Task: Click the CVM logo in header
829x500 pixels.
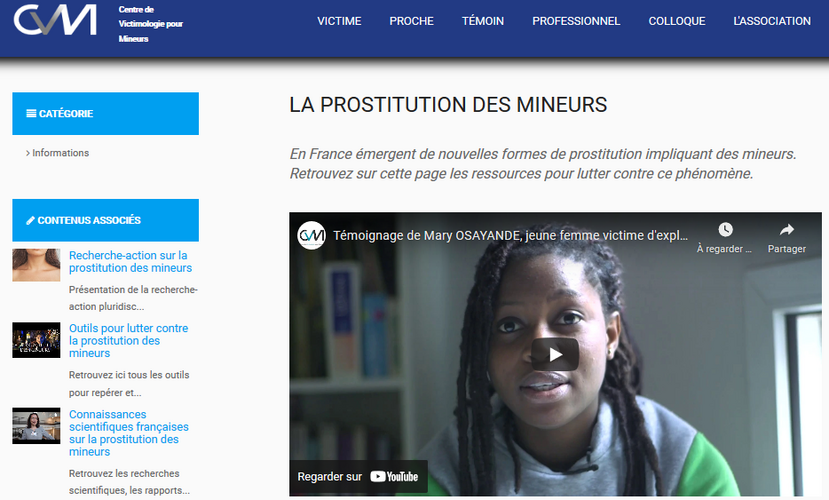Action: 55,20
